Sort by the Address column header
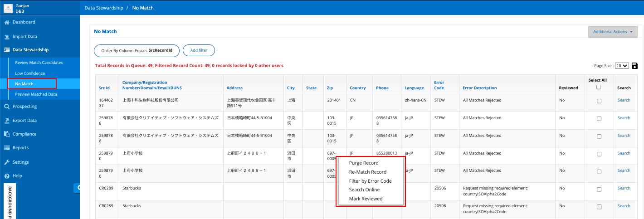644x219 pixels. (x=234, y=88)
